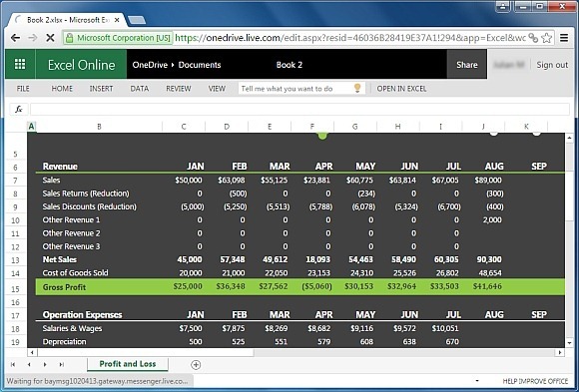This screenshot has width=579, height=392.
Task: Click the green secure padlock badge
Action: 118,38
